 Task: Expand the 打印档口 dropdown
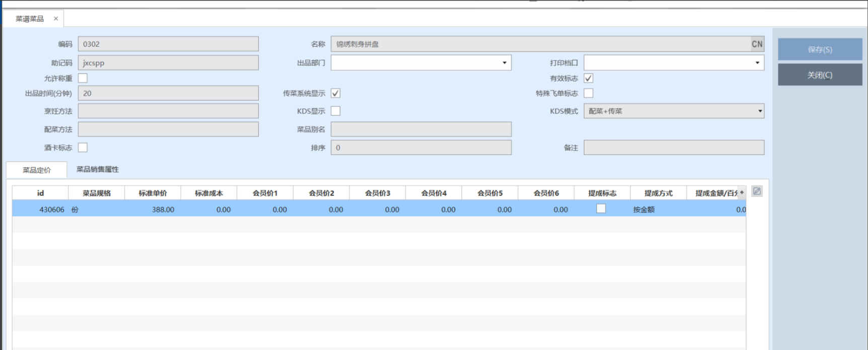[757, 63]
